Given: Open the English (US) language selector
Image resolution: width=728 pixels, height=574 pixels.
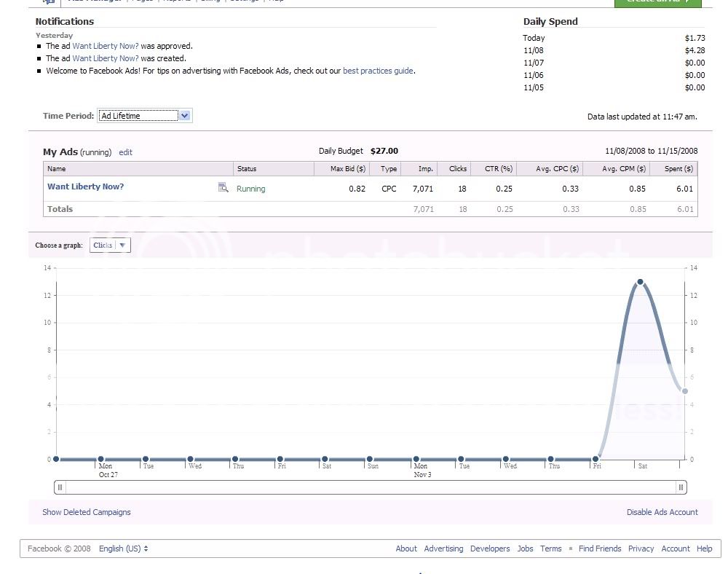Looking at the screenshot, I should (124, 549).
